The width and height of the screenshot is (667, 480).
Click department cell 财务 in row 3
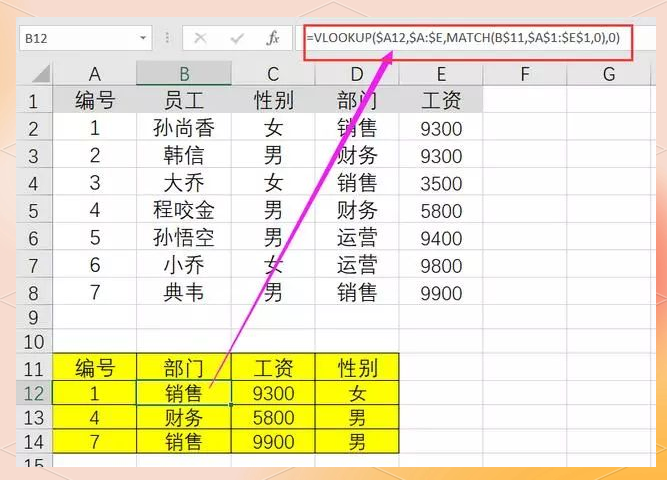click(x=357, y=155)
